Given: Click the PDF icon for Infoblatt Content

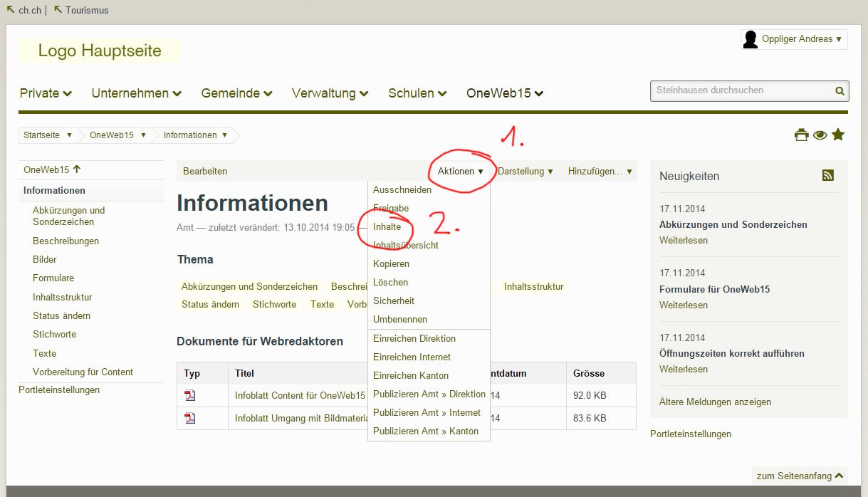Looking at the screenshot, I should click(x=190, y=395).
